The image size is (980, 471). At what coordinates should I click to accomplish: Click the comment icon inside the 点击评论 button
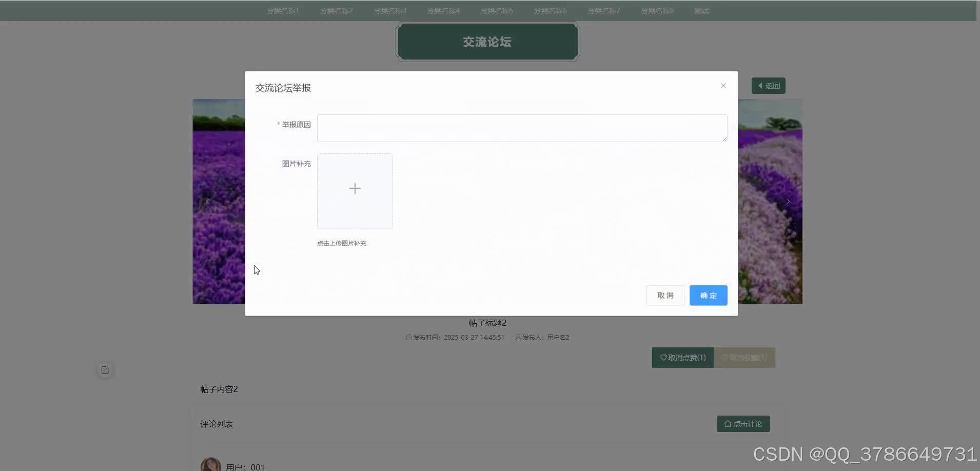728,424
